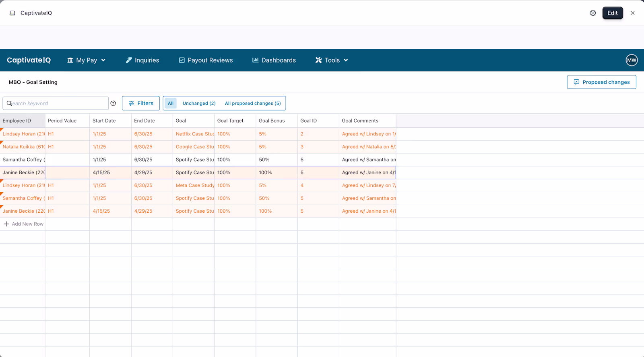The image size is (644, 357).
Task: Open the MW user avatar menu
Action: point(632,60)
